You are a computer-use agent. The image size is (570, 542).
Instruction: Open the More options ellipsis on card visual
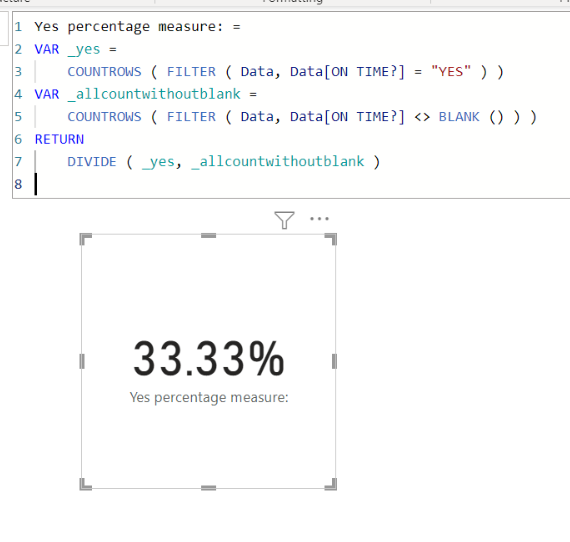coord(319,218)
